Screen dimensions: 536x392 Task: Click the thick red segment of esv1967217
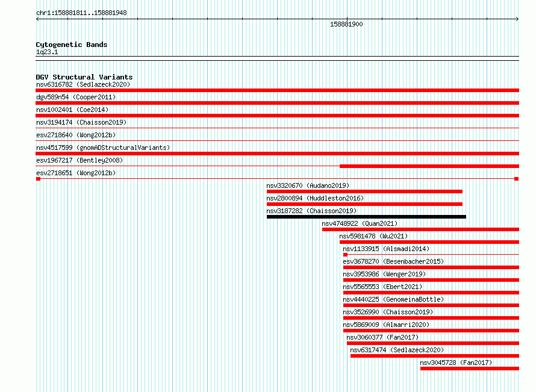point(429,166)
